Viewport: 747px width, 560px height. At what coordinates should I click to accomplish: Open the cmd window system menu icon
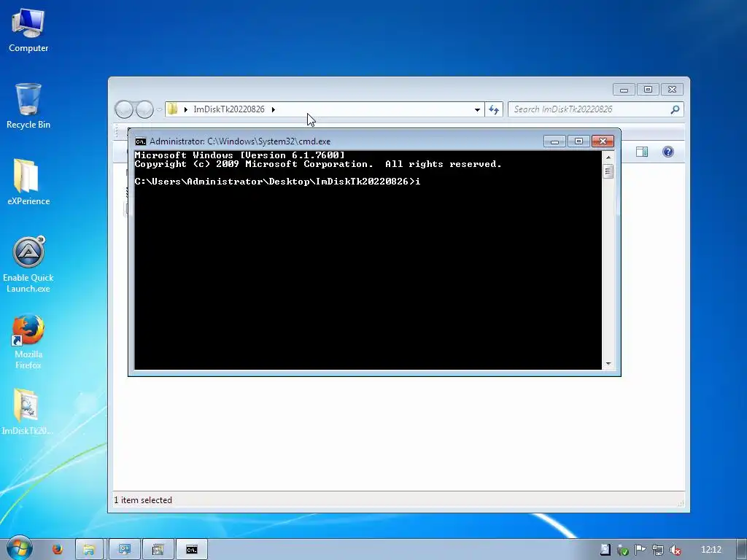point(141,141)
